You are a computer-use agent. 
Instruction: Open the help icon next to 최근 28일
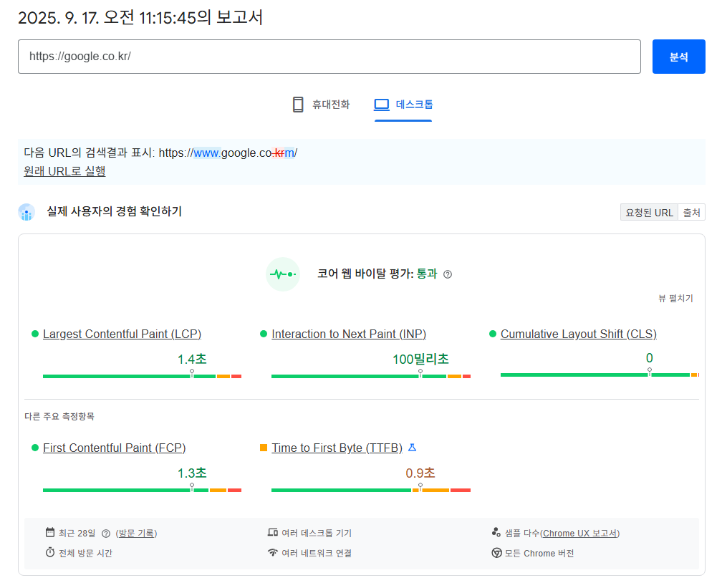pos(106,533)
